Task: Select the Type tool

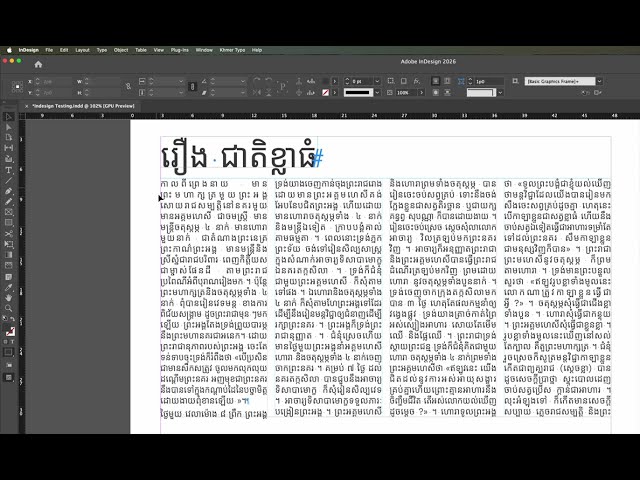Action: click(9, 170)
